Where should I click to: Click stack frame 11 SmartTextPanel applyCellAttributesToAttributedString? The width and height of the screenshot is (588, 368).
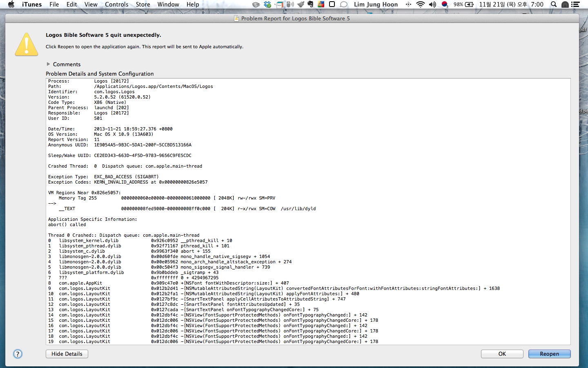(x=197, y=299)
